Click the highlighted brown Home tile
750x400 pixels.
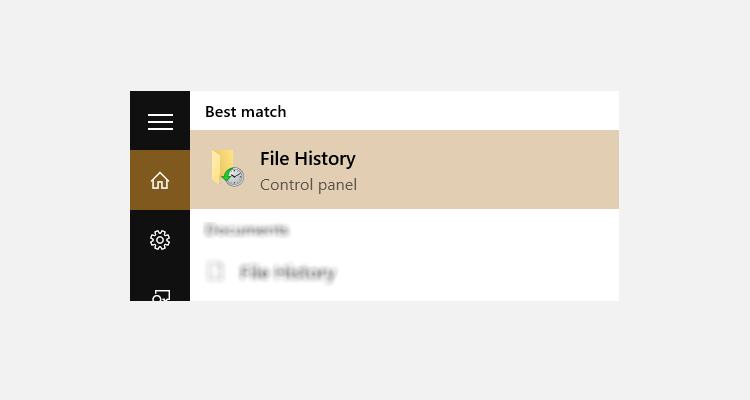[x=160, y=180]
